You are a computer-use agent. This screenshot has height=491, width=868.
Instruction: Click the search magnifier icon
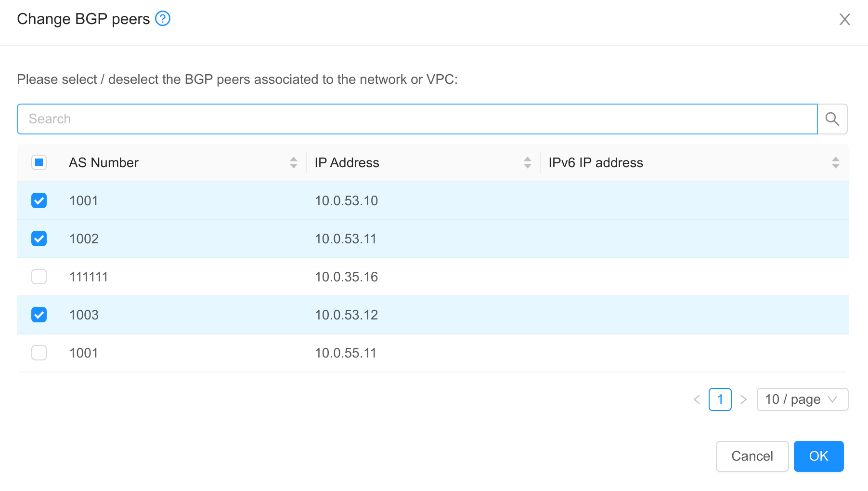pos(832,119)
